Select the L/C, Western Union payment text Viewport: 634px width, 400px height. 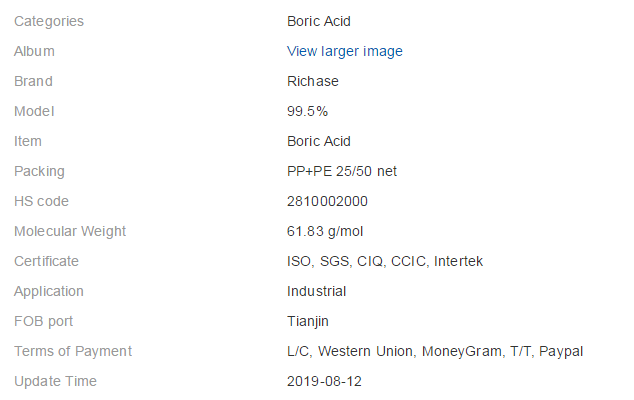pos(351,351)
